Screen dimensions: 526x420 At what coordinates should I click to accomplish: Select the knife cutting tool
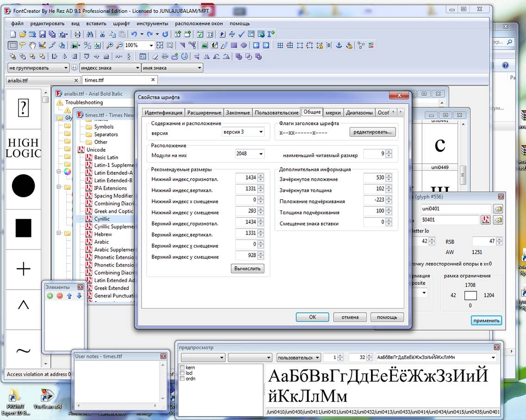52,45
